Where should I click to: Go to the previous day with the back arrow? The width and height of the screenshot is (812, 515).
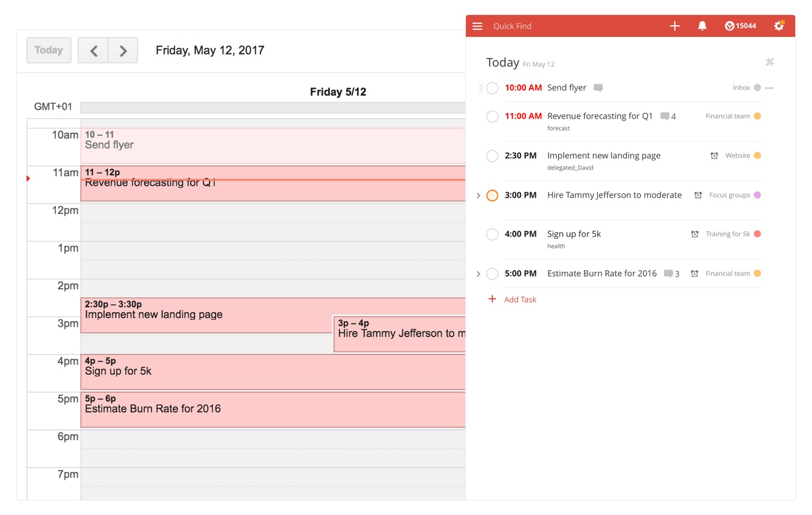[93, 50]
